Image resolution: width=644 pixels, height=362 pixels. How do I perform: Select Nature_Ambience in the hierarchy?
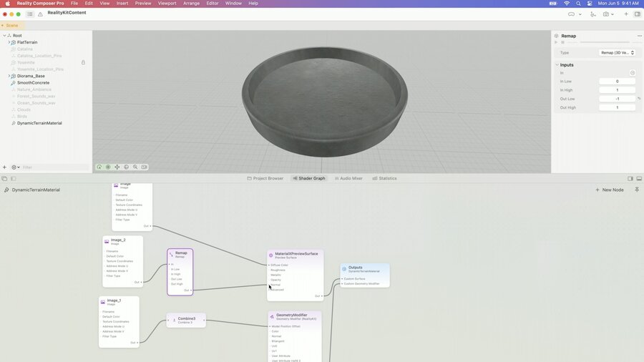point(34,89)
